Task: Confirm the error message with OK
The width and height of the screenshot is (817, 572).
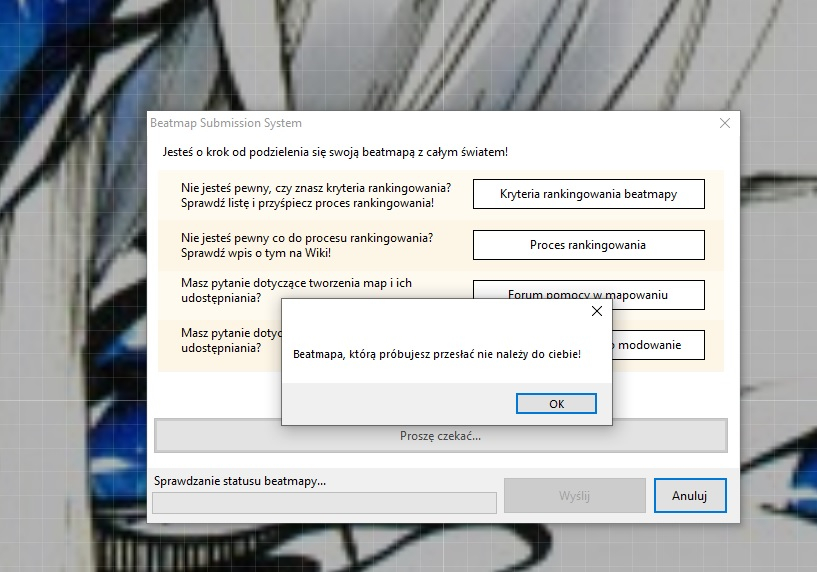Action: click(x=556, y=404)
